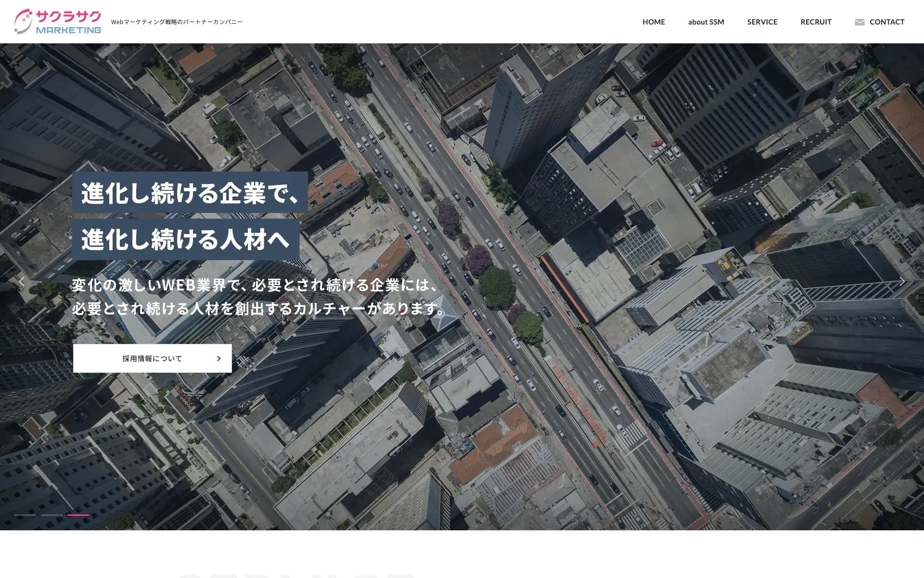This screenshot has height=578, width=924.
Task: Click the text 変化の激しいWEB業界で、必要とされ続ける企業には、
Action: (x=255, y=285)
